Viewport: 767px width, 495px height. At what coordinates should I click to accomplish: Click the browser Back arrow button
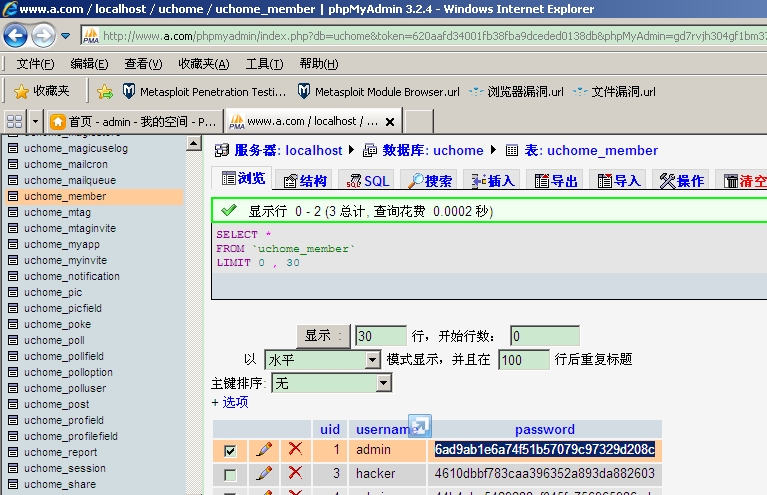pos(15,36)
